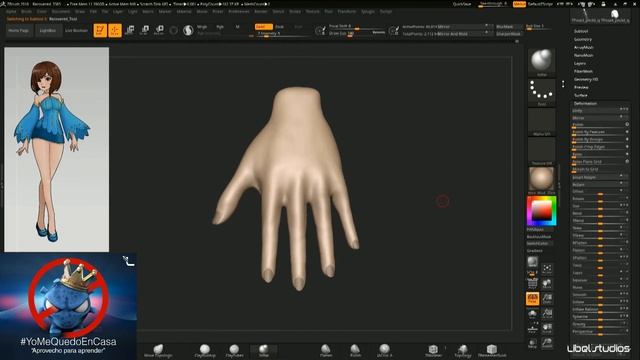The width and height of the screenshot is (640, 360).
Task: Click brush icon left of ActivePoints
Action: click(393, 30)
